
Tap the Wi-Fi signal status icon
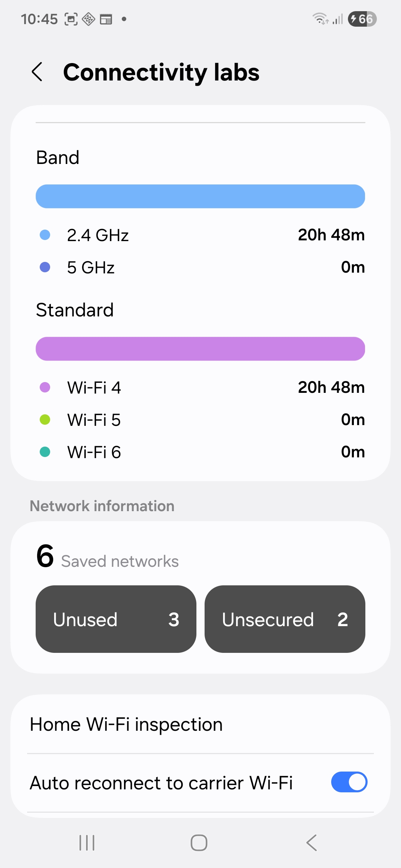pyautogui.click(x=320, y=19)
